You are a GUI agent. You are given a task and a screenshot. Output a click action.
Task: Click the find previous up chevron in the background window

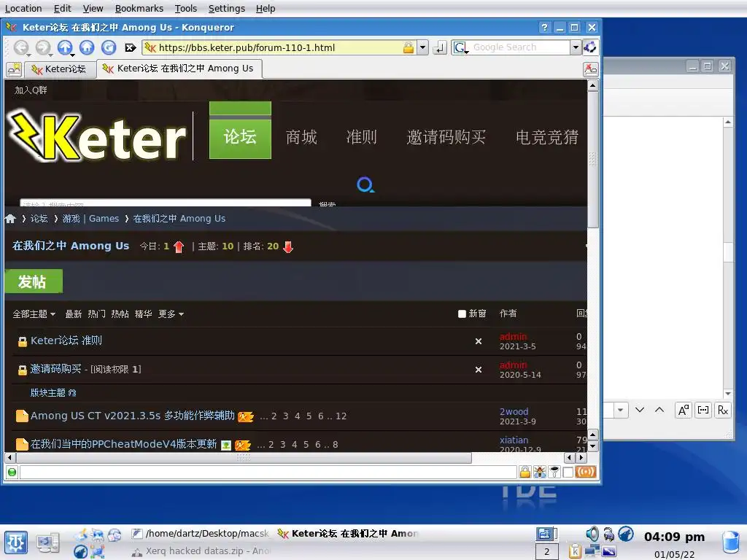click(659, 410)
